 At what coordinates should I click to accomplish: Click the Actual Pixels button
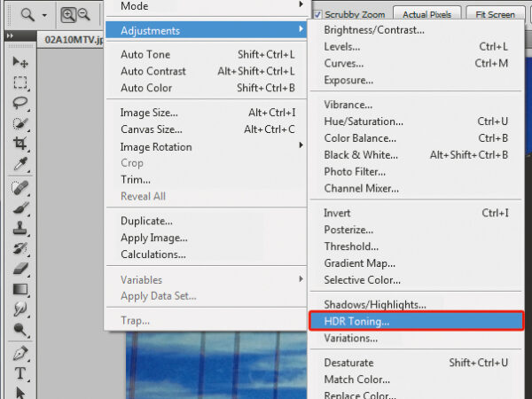pos(427,14)
